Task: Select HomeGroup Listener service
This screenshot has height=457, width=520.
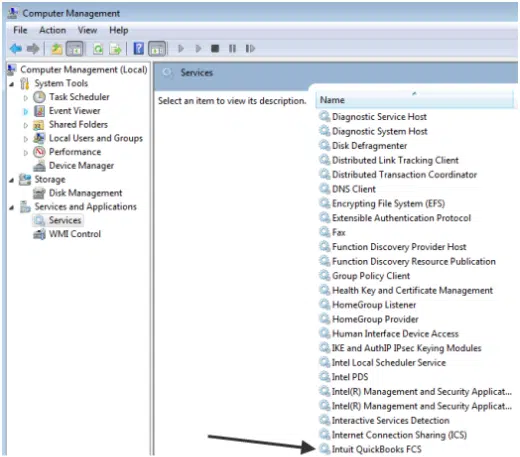Action: click(374, 305)
